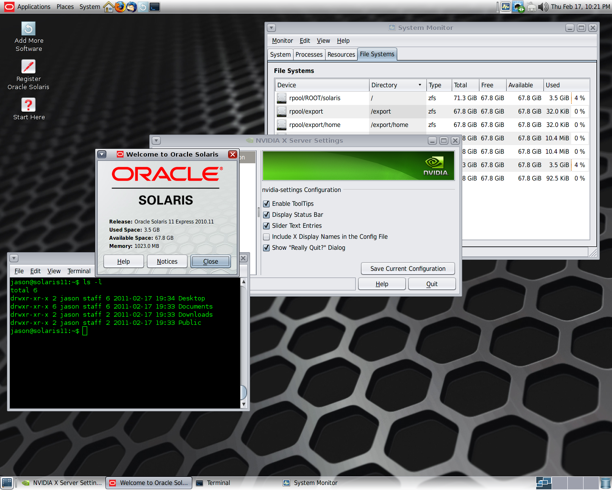Open Monitor menu in System Monitor
This screenshot has width=612, height=490.
tap(282, 41)
